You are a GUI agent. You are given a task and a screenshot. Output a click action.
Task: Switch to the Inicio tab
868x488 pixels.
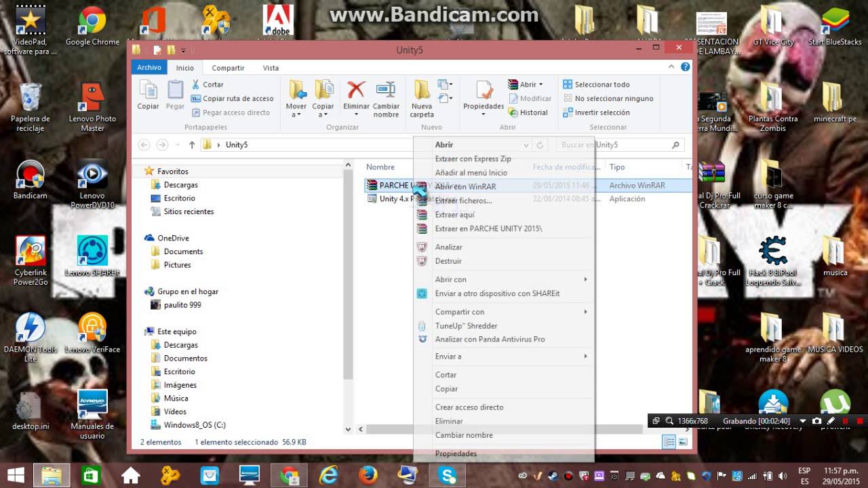tap(185, 68)
